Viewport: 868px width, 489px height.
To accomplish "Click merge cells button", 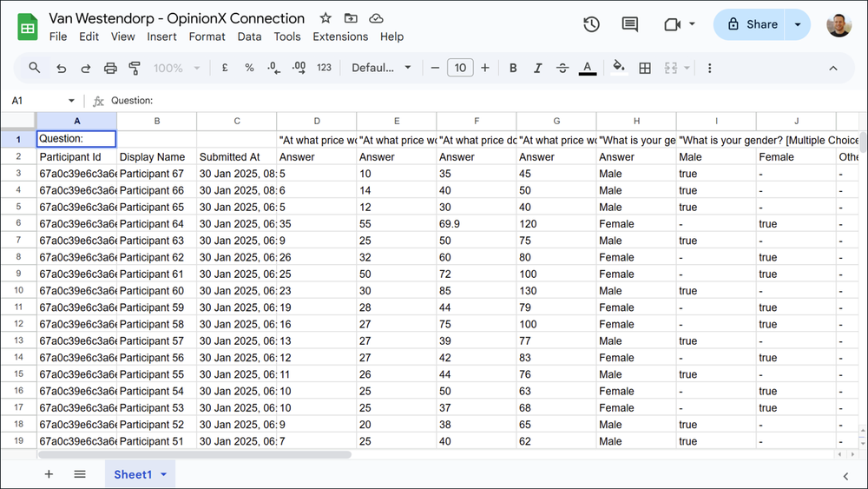I will pyautogui.click(x=671, y=68).
